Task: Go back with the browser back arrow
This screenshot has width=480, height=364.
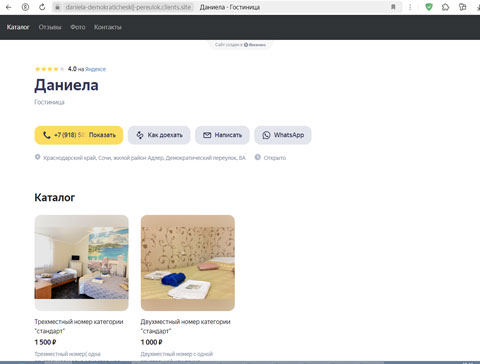Action: click(9, 7)
